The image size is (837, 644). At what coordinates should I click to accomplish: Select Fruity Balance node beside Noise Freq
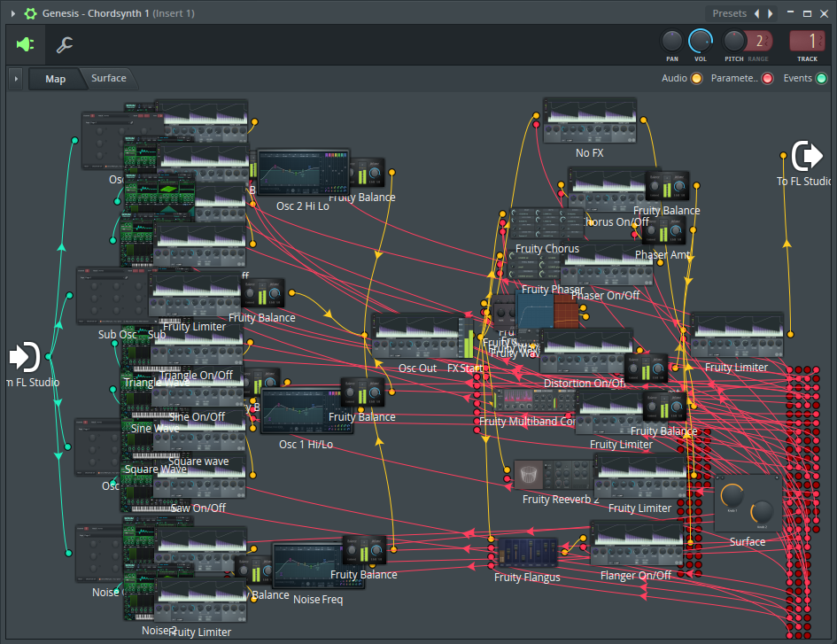(x=365, y=551)
